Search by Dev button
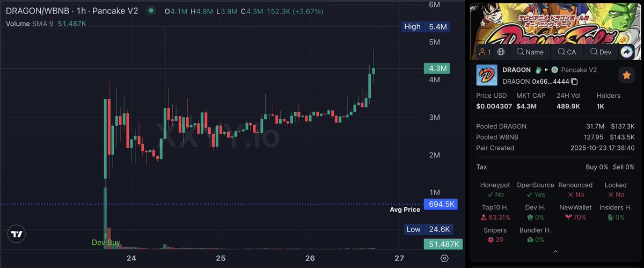The height and width of the screenshot is (268, 644). point(600,52)
